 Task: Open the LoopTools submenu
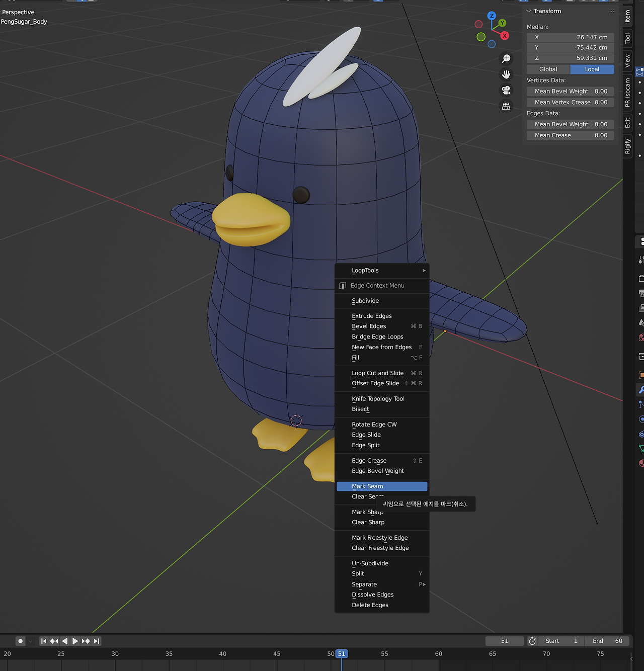click(382, 271)
